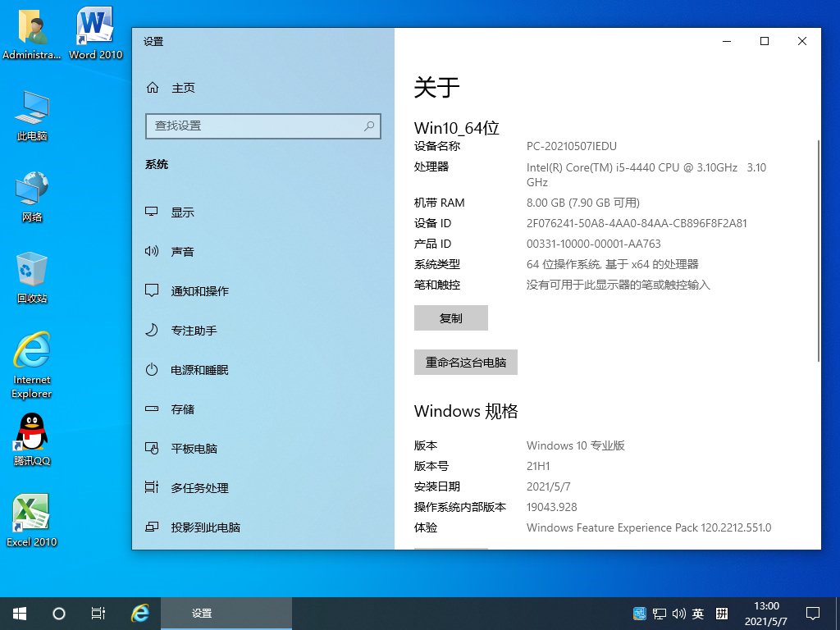Click the product ID 00331-10000-00001-AA763
The width and height of the screenshot is (840, 630).
pyautogui.click(x=594, y=244)
